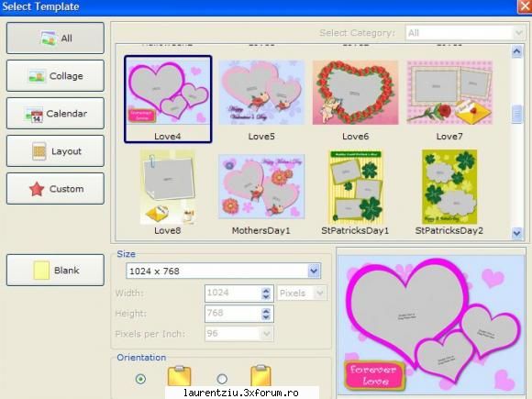Screen dimensions: 532x399
Task: Click the portrait clipboard icon
Action: (x=260, y=376)
